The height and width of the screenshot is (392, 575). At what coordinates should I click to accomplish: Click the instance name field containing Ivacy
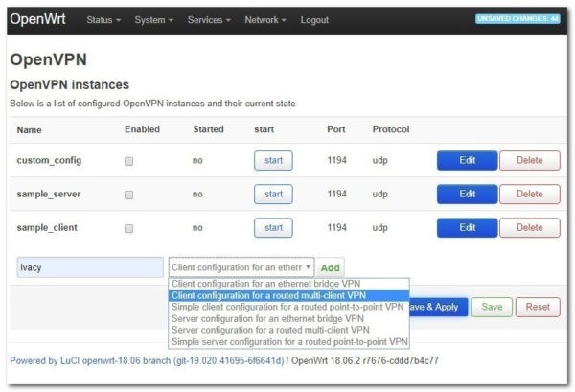point(90,267)
